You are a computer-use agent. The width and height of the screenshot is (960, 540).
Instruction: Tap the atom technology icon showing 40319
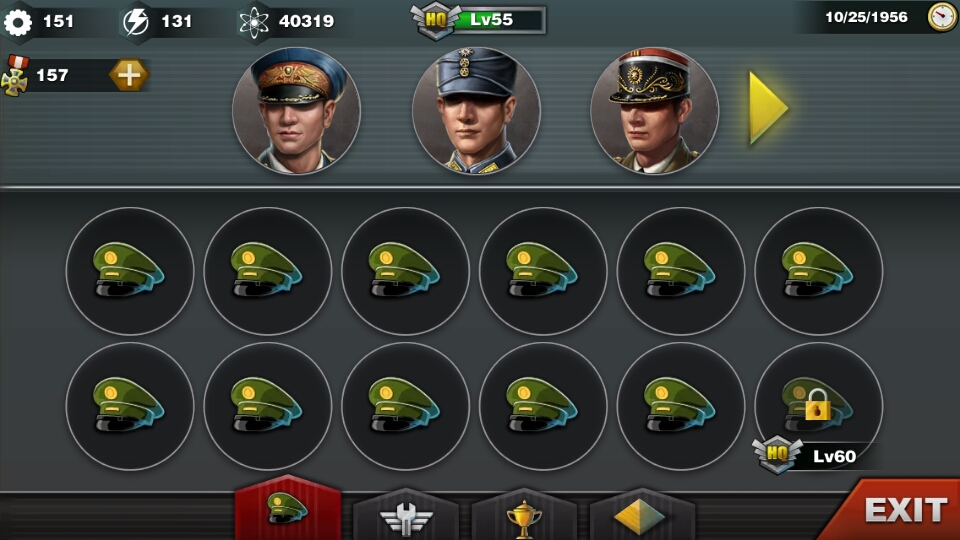253,23
